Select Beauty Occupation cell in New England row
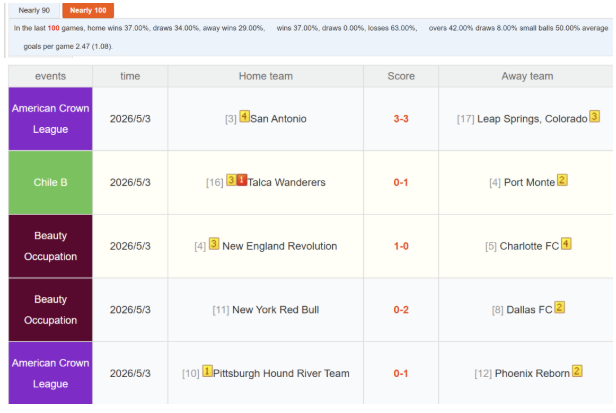This screenshot has width=616, height=413. (x=50, y=246)
